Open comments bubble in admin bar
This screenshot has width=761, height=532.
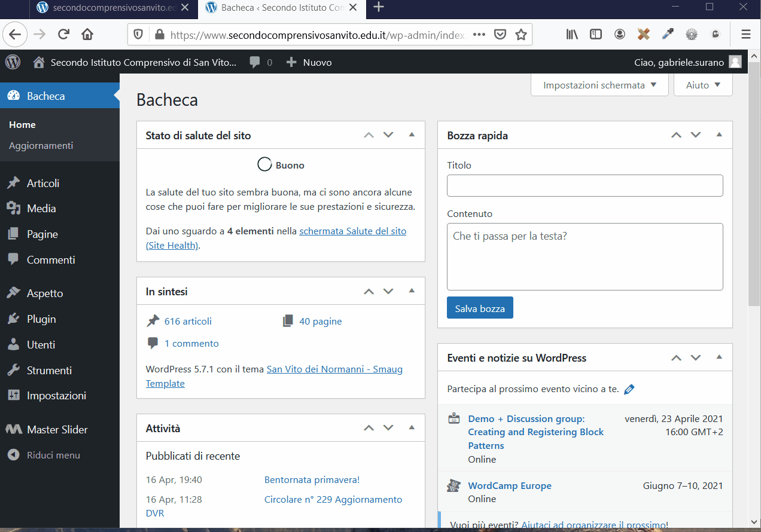point(255,62)
